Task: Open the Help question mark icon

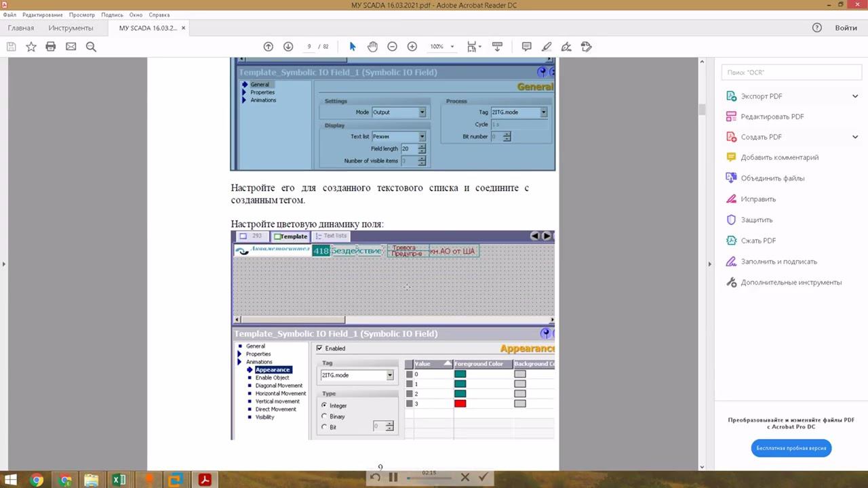Action: [817, 28]
